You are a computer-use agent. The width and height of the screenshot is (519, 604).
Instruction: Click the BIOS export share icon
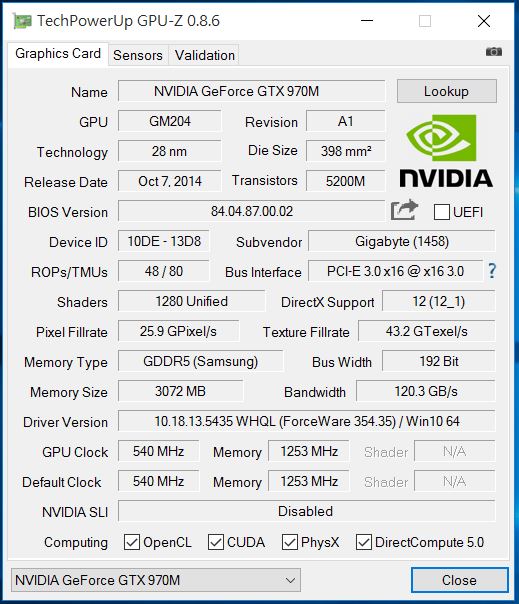point(404,210)
